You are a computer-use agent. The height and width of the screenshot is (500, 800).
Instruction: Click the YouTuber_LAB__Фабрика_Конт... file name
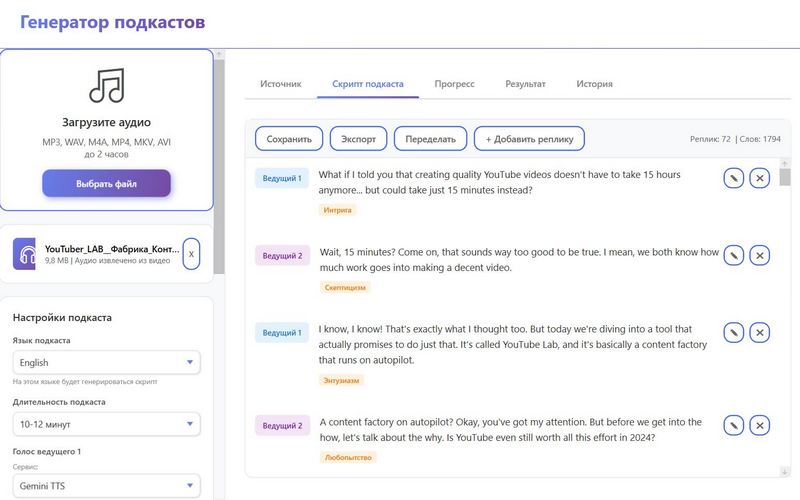click(112, 249)
